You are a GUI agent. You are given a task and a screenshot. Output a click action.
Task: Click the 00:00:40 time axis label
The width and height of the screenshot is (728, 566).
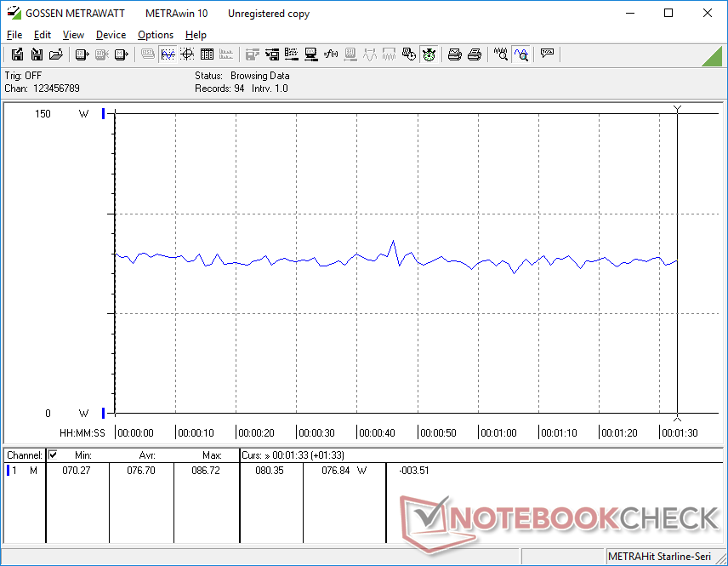(x=377, y=433)
